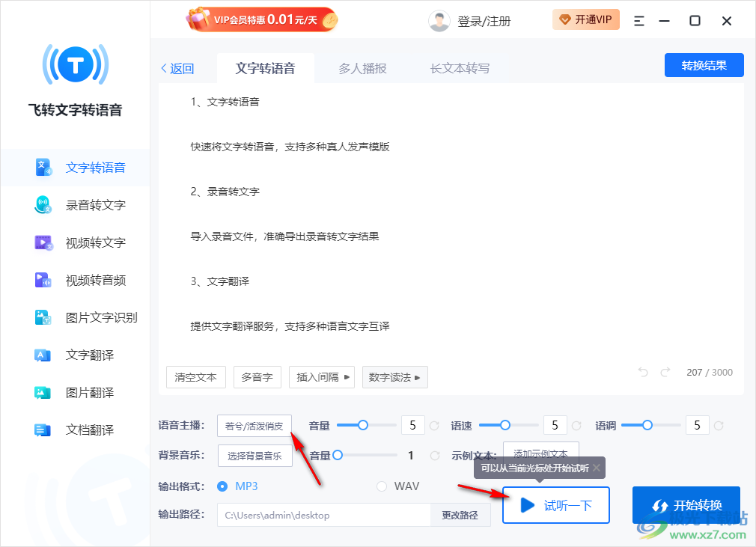Open the 图片翻译 sidebar icon

click(43, 393)
